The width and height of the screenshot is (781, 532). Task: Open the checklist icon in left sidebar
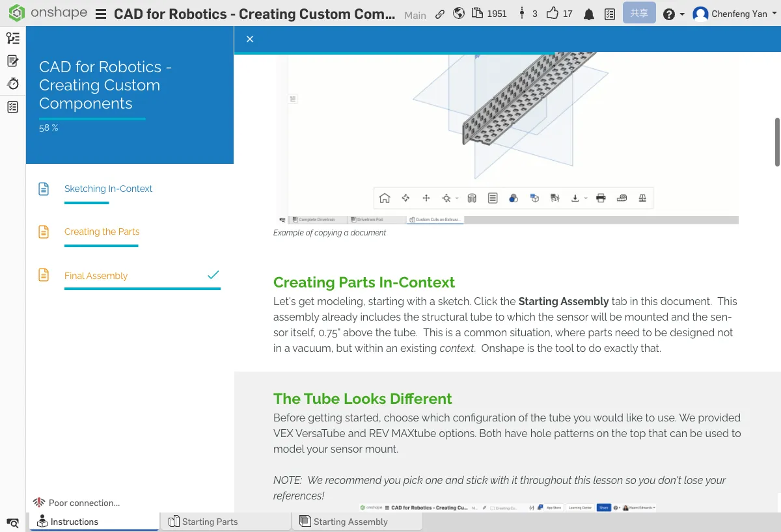click(12, 106)
